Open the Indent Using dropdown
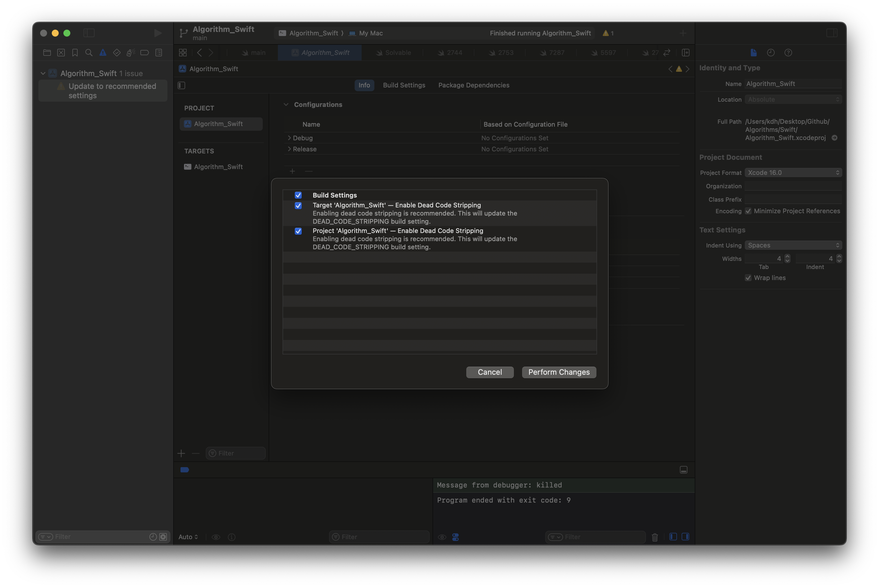 pos(793,245)
